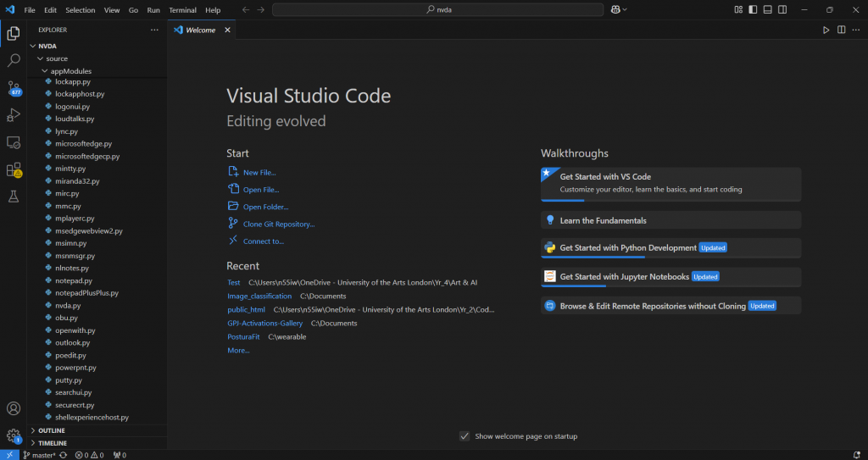Open the Accounts menu icon
The width and height of the screenshot is (868, 460).
[x=14, y=408]
